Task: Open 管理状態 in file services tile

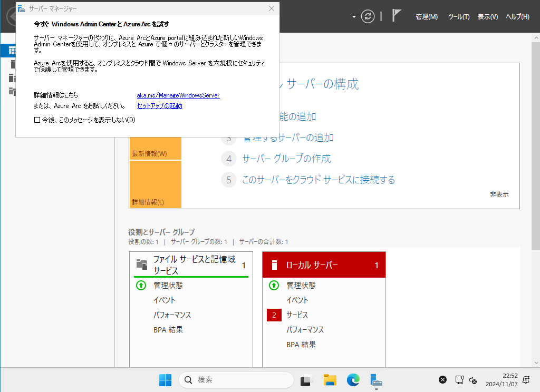Action: [x=168, y=286]
